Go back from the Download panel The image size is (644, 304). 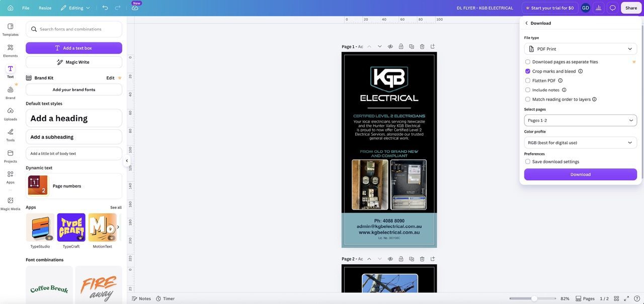[x=526, y=23]
